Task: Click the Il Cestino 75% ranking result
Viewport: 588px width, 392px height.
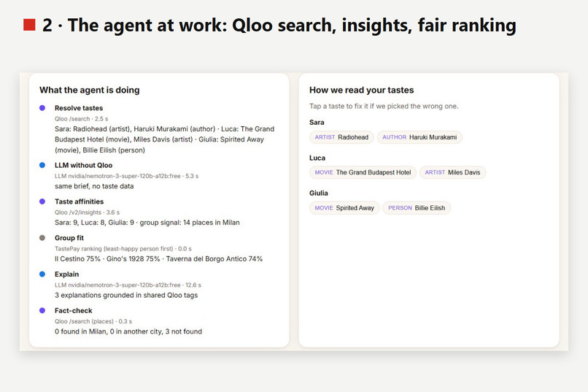Action: (77, 259)
